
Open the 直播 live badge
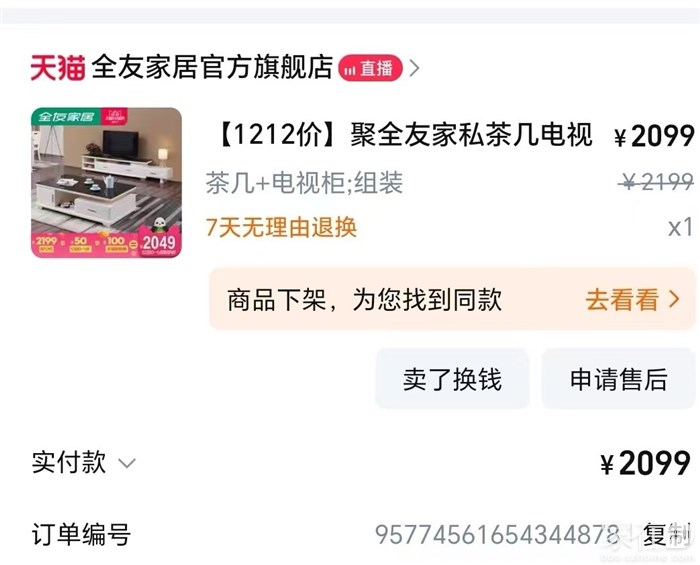pyautogui.click(x=370, y=68)
